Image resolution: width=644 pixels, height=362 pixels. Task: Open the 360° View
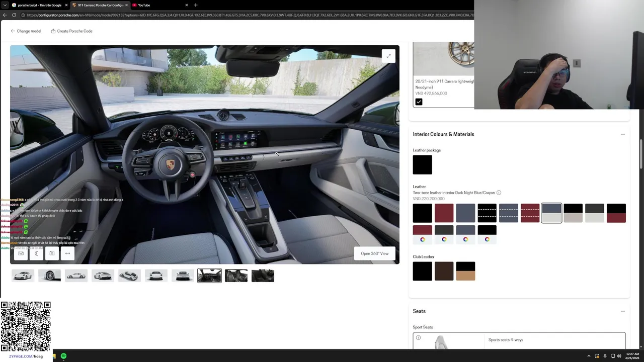[x=375, y=253]
